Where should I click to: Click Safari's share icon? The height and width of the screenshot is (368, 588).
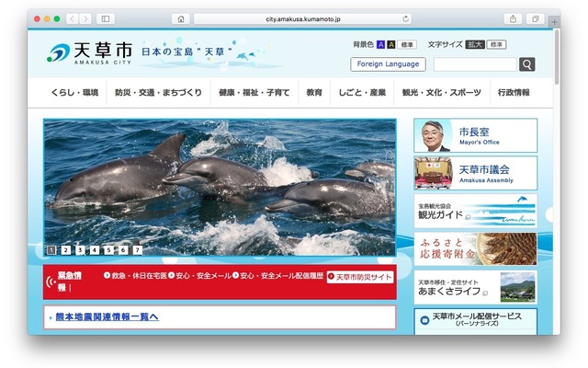512,18
